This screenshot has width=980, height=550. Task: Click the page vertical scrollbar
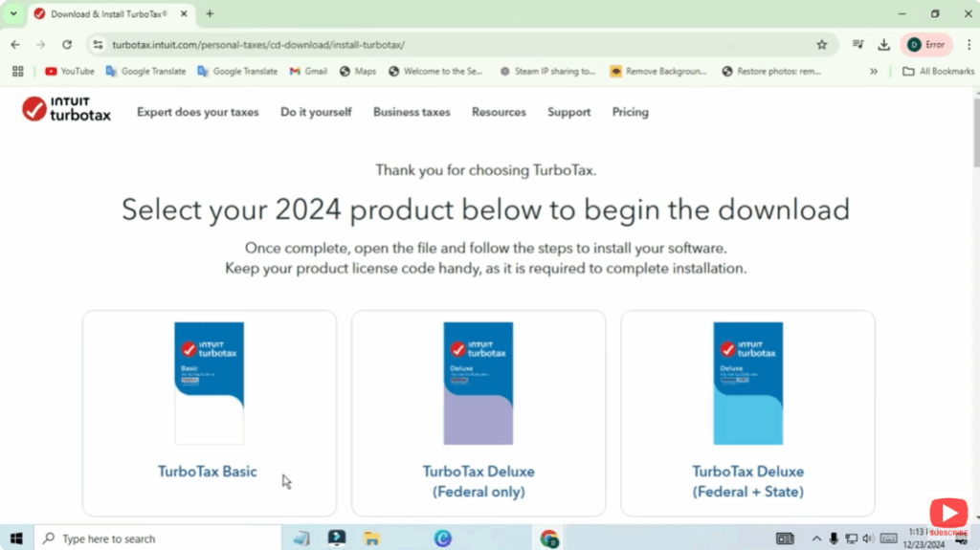pos(976,131)
